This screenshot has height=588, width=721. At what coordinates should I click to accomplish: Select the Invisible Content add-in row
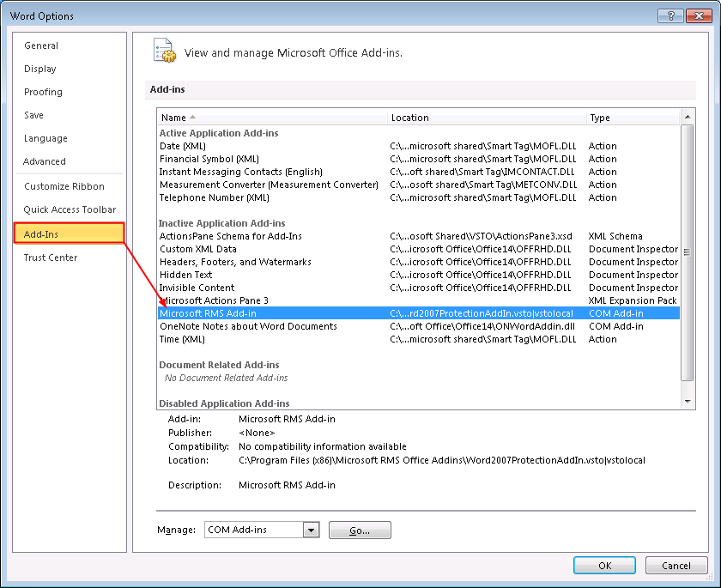(419, 288)
